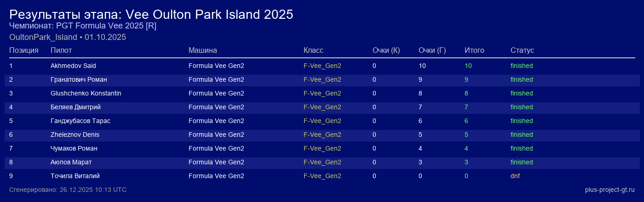Screen dimensions: 644x202
Task: Select pilot Ганджубасов Тарас
Action: click(x=80, y=121)
